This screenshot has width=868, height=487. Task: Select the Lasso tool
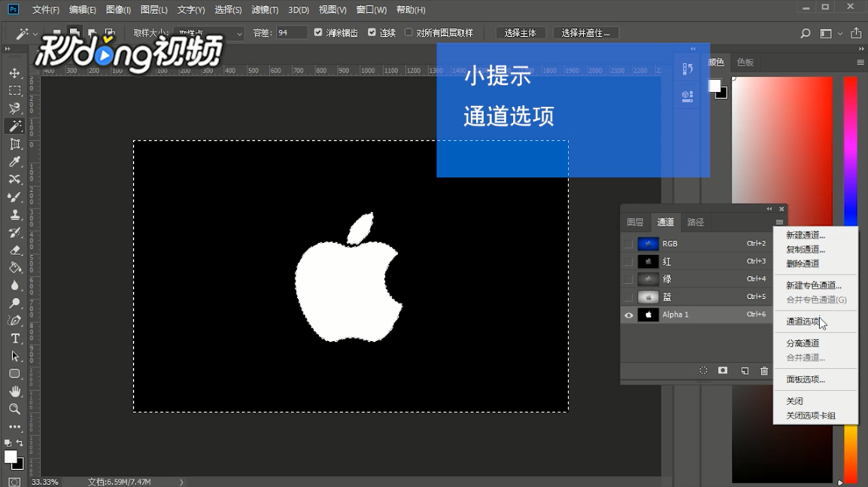15,108
